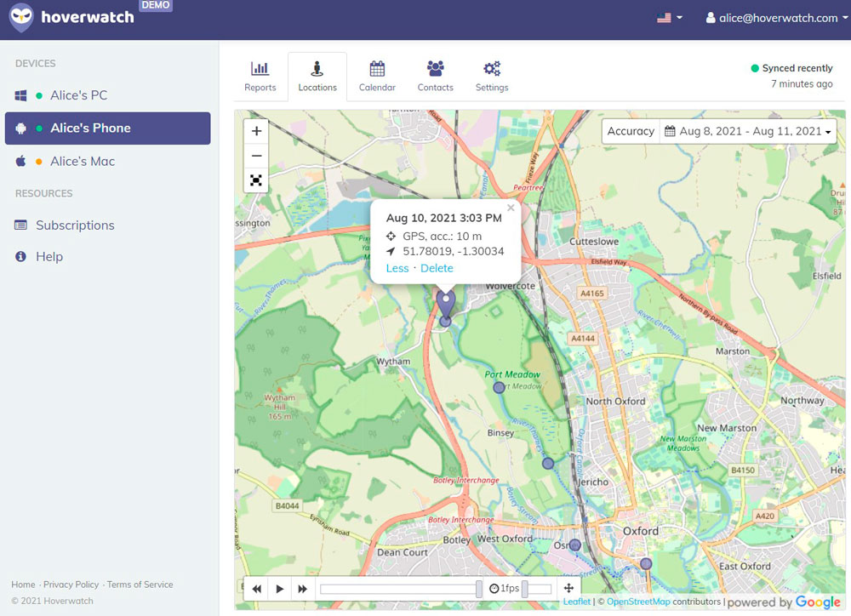Click the rewind playback icon
The image size is (851, 616).
click(x=256, y=589)
